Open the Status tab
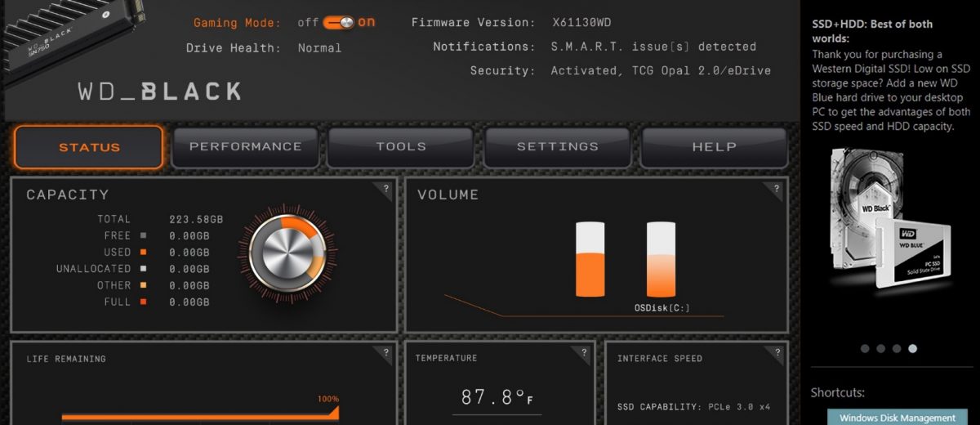Viewport: 980px width, 425px height. [x=89, y=147]
